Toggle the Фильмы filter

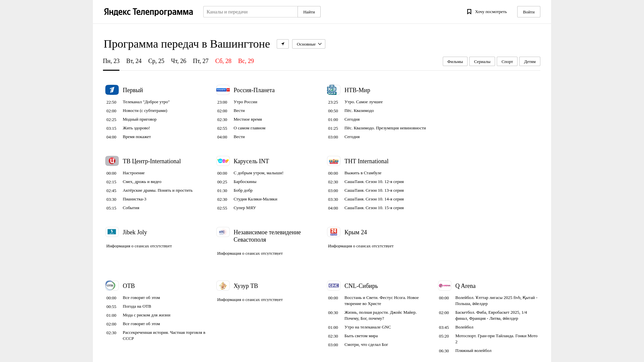click(455, 61)
